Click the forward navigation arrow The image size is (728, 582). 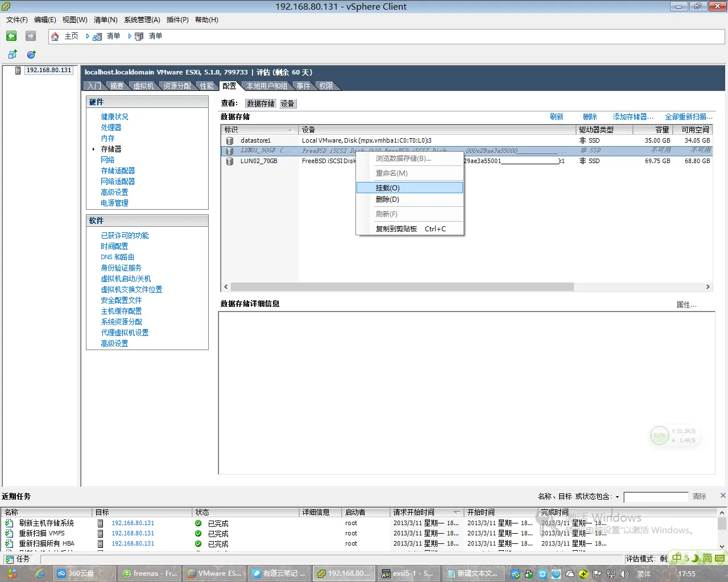point(31,36)
